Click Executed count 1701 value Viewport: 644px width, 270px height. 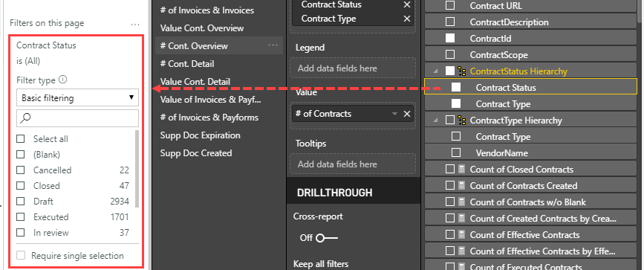(120, 217)
